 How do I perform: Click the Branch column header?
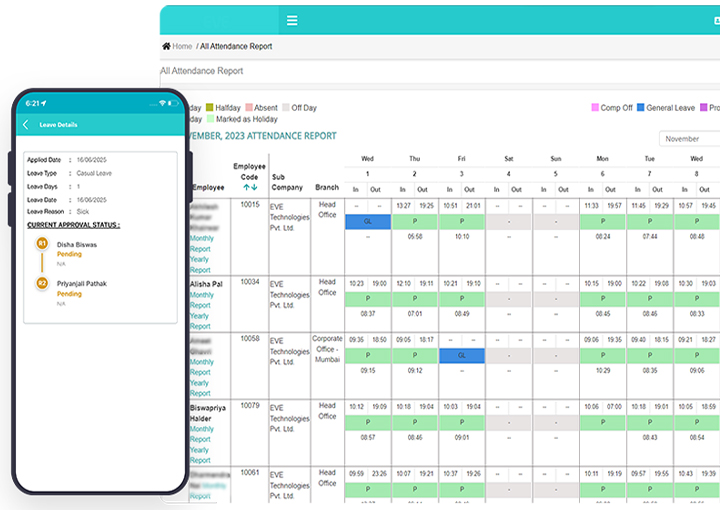pyautogui.click(x=327, y=187)
